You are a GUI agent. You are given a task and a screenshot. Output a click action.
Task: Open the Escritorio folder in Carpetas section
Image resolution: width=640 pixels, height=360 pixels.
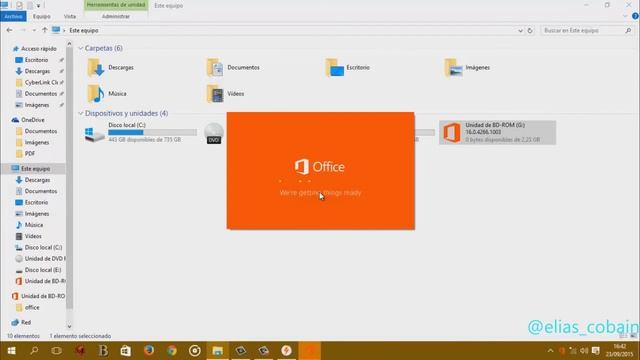(335, 68)
